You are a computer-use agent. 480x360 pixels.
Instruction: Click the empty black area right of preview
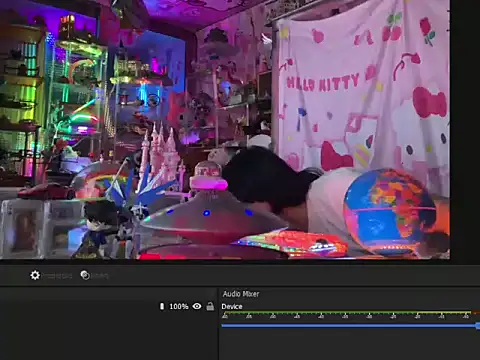point(465,130)
